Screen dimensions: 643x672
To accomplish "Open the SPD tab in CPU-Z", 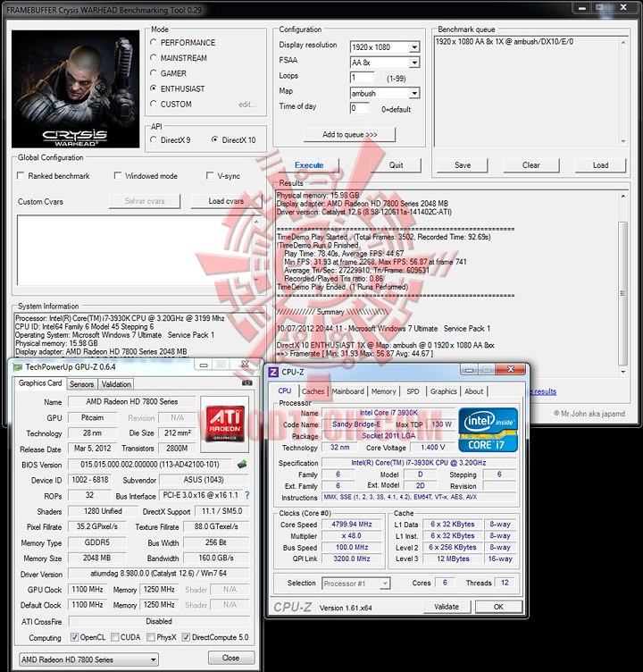I will coord(413,391).
